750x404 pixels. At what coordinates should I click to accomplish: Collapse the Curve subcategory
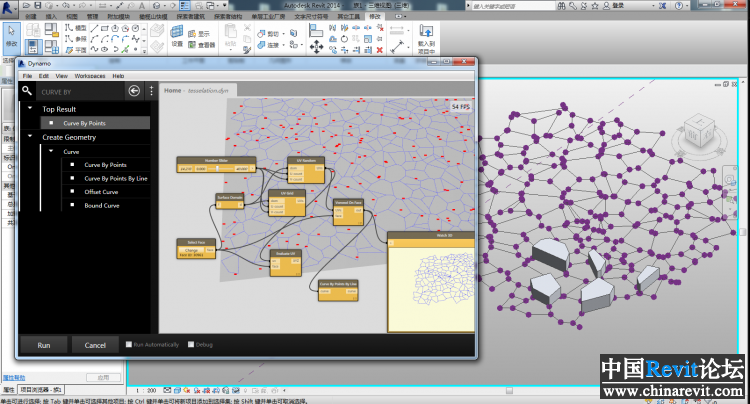pyautogui.click(x=51, y=152)
